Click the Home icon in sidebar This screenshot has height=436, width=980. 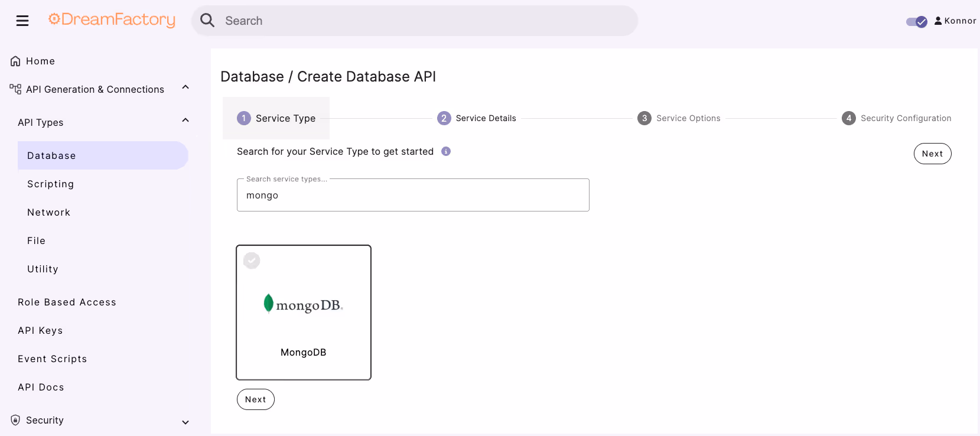(15, 61)
